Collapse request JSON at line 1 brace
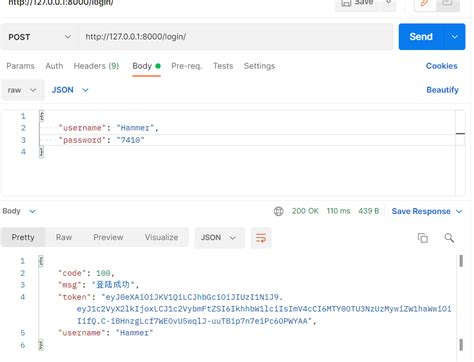The height and width of the screenshot is (362, 474). point(41,116)
